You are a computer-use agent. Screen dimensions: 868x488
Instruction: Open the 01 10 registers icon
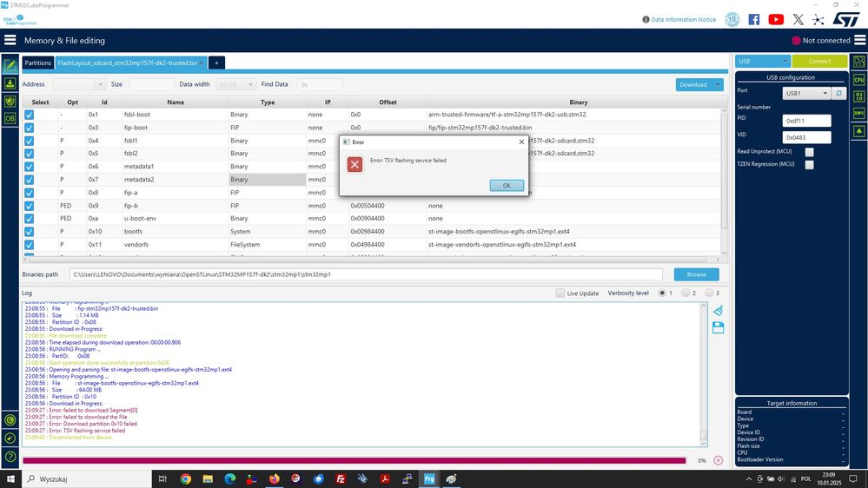(x=858, y=97)
